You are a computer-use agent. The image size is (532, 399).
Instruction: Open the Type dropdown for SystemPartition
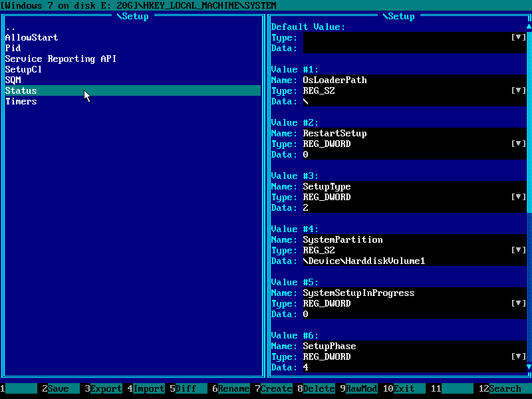(x=519, y=251)
